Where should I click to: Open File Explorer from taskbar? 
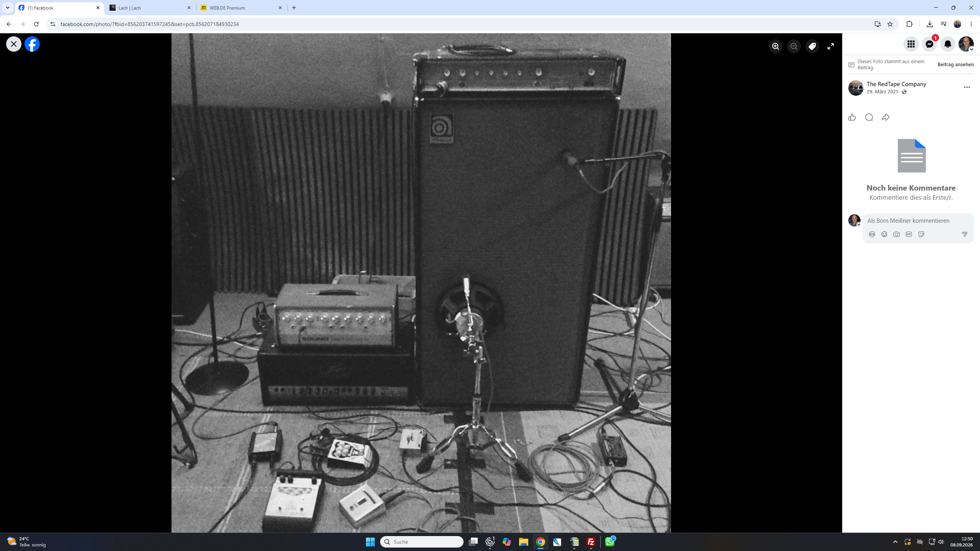tap(524, 542)
